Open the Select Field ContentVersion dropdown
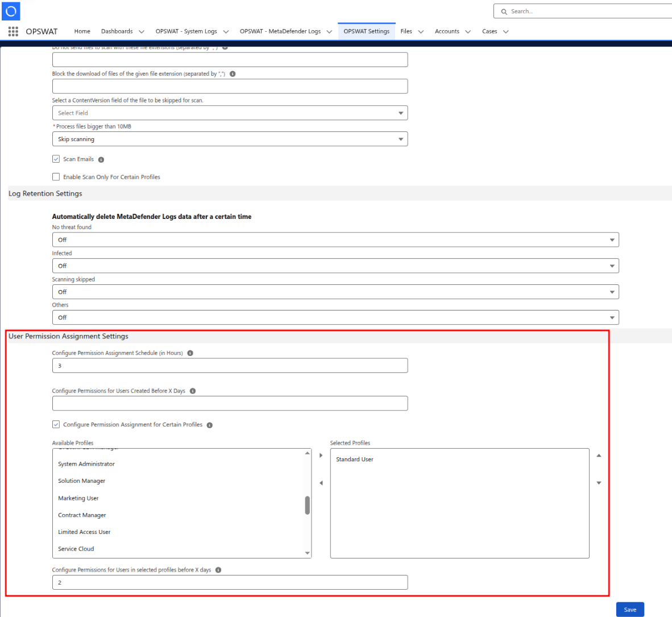672x617 pixels. pos(230,113)
